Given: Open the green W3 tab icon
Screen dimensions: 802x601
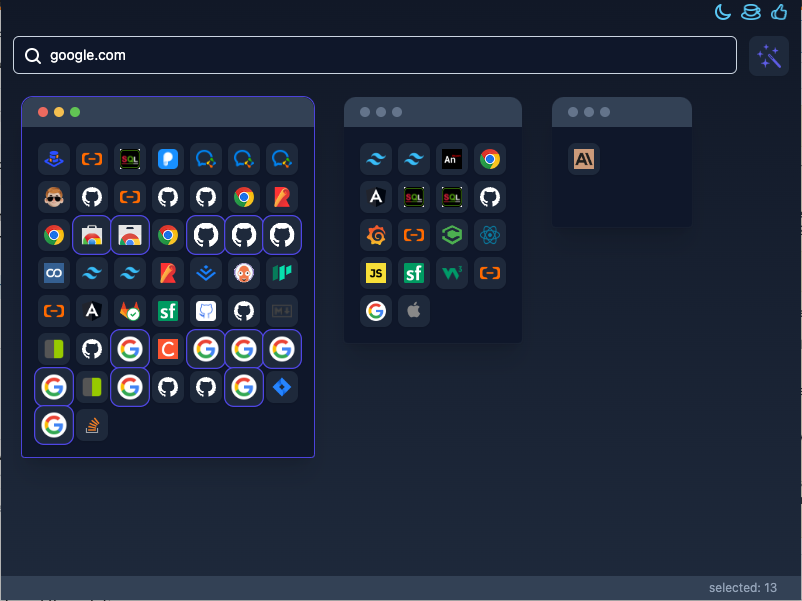Looking at the screenshot, I should (452, 273).
